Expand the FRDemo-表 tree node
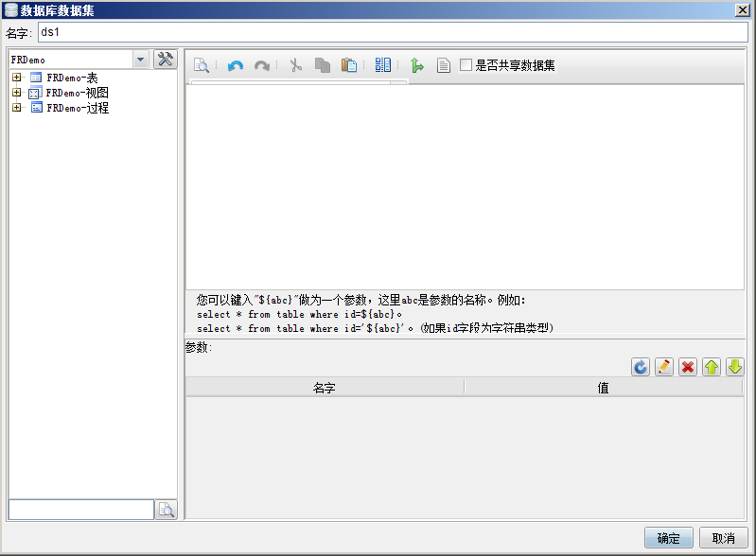756x556 pixels. 17,78
